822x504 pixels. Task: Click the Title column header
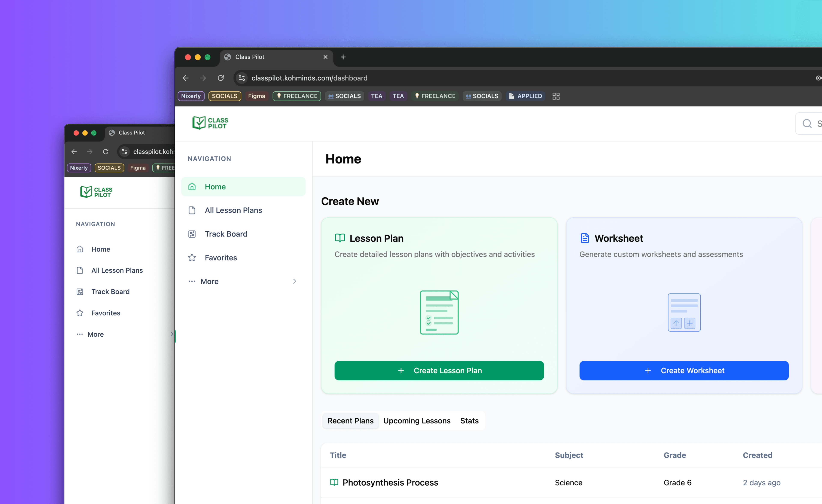[338, 455]
